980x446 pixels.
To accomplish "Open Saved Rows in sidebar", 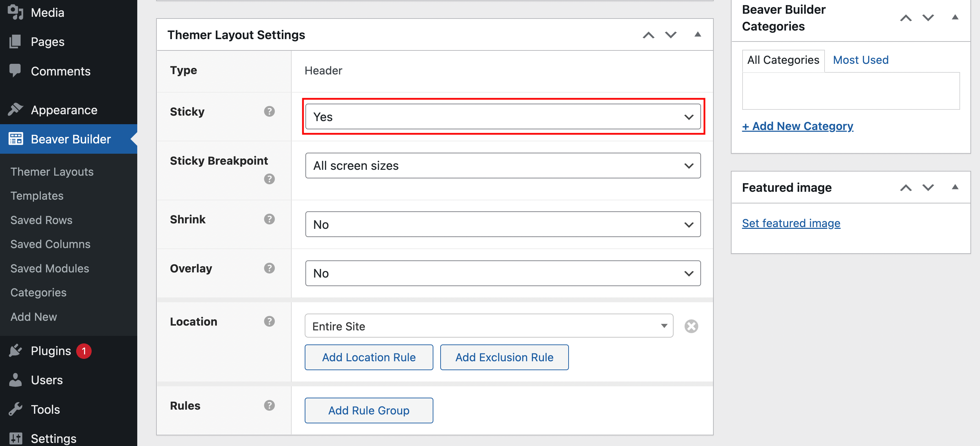I will (x=41, y=220).
